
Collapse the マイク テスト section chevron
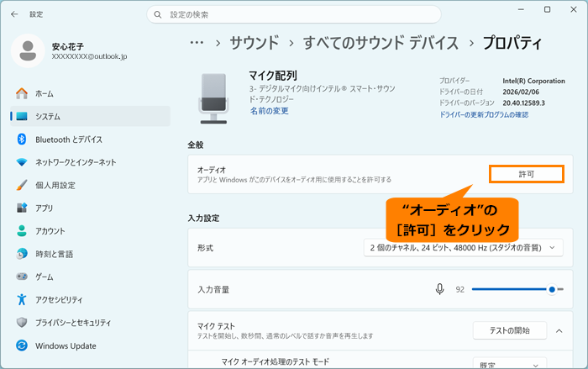coord(559,330)
